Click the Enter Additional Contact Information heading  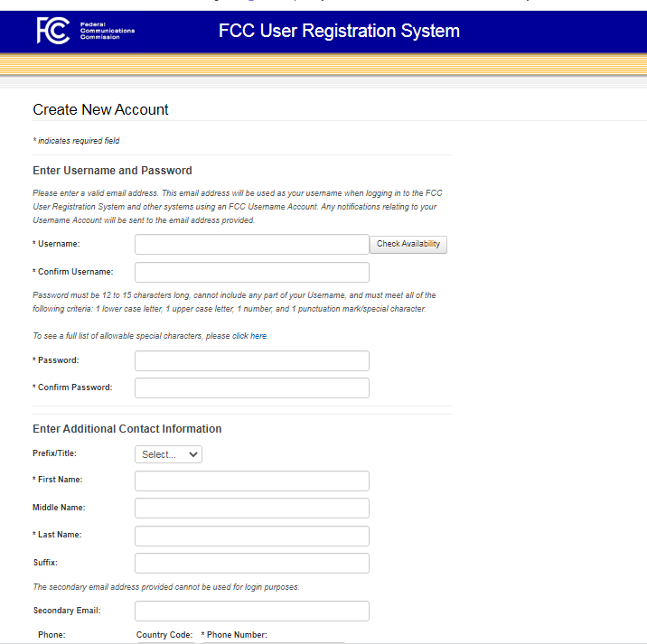click(127, 428)
